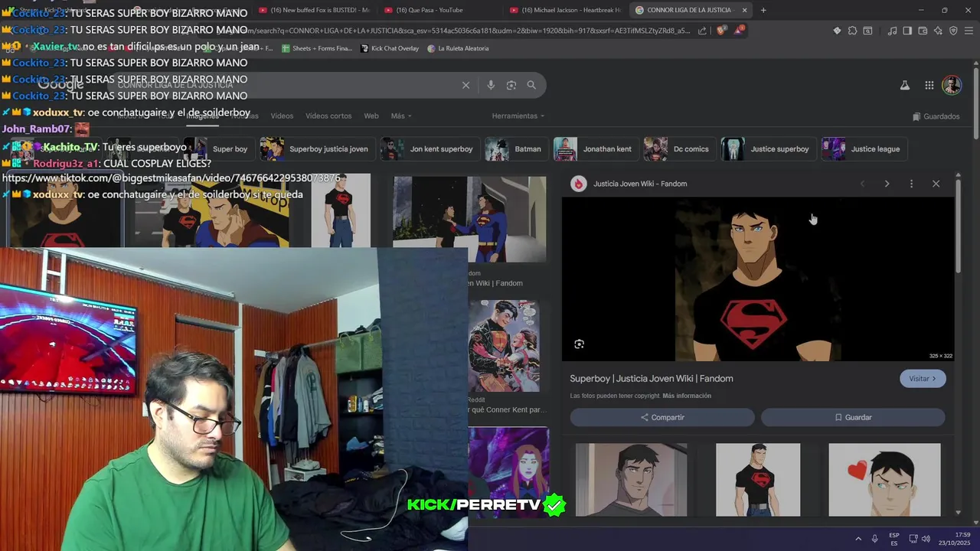
Task: Toggle the browser sidebar panel icon
Action: coord(907,31)
